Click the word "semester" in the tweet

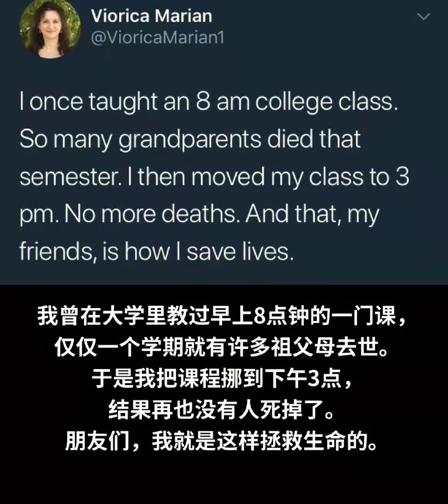click(70, 177)
